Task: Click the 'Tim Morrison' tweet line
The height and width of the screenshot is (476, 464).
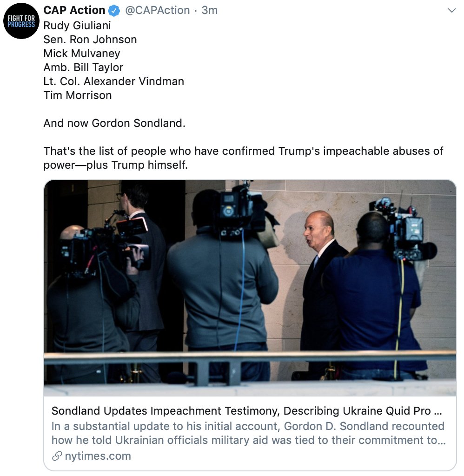Action: tap(78, 95)
